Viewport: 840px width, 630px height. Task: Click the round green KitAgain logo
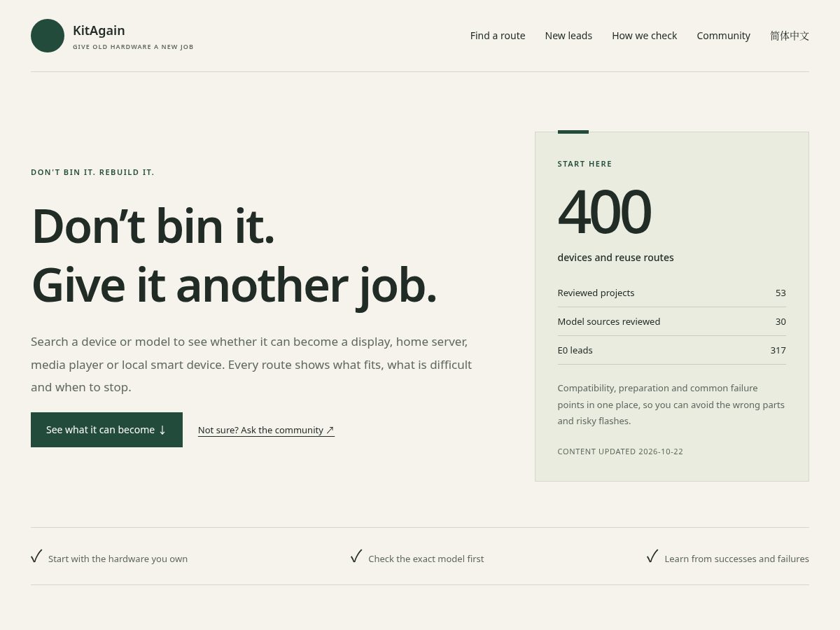tap(48, 36)
